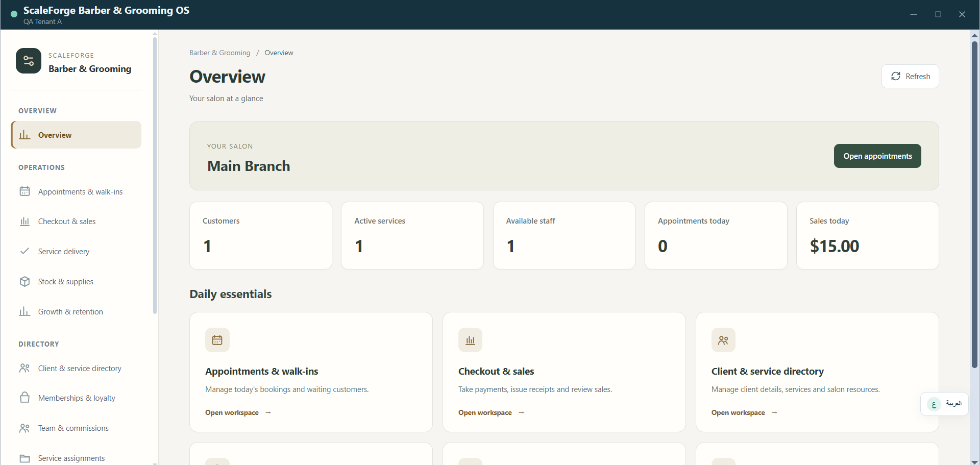
Task: Click the Customers stat card
Action: coord(261,235)
